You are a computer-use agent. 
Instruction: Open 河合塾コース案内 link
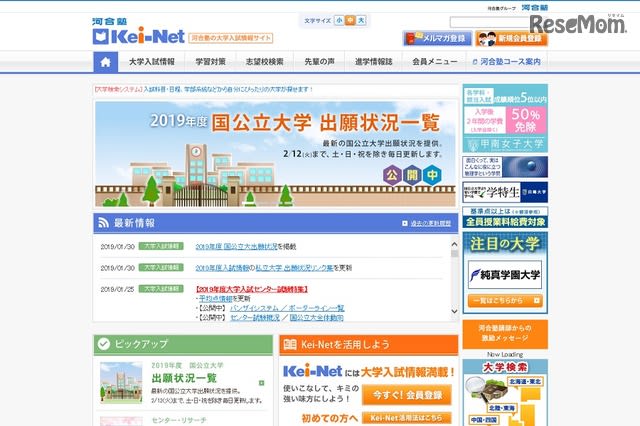coord(507,62)
